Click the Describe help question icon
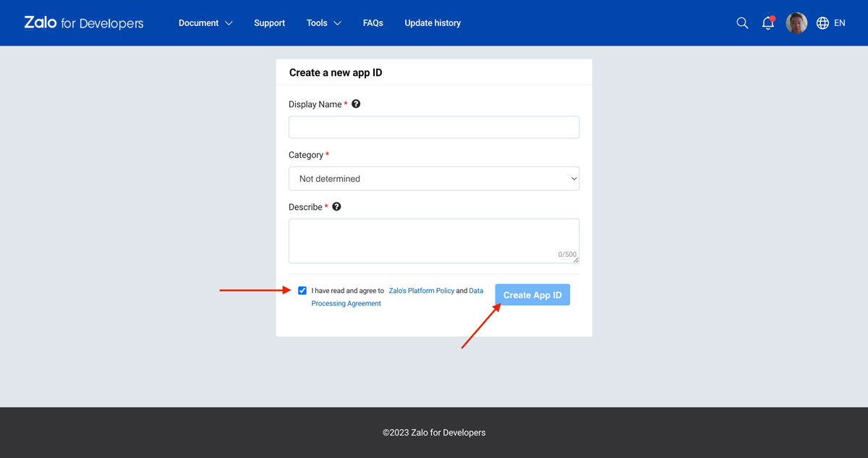 (x=336, y=207)
